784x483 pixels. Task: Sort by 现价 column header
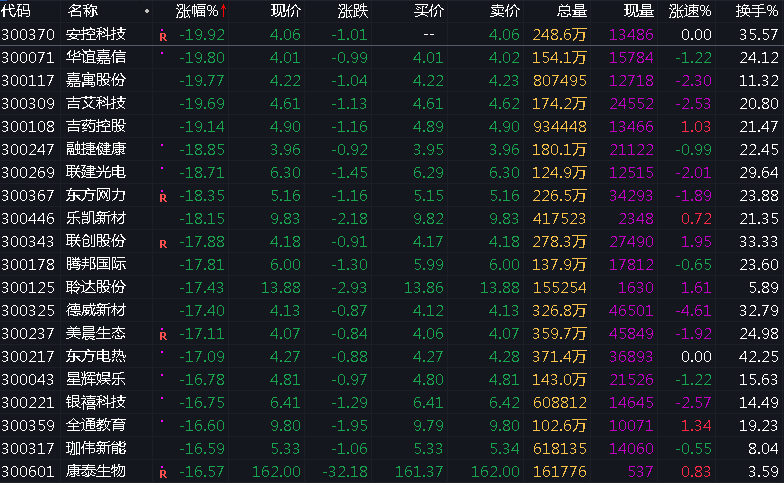click(x=286, y=10)
